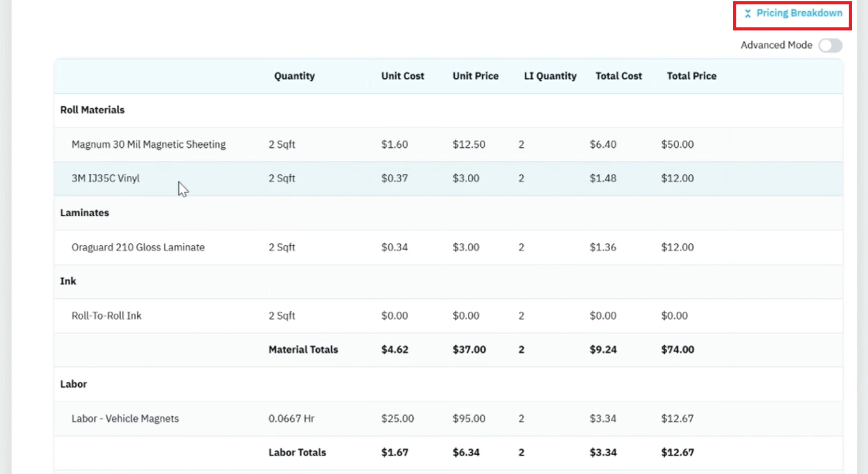The height and width of the screenshot is (474, 868).
Task: Click the $74.00 material total price
Action: pyautogui.click(x=677, y=350)
